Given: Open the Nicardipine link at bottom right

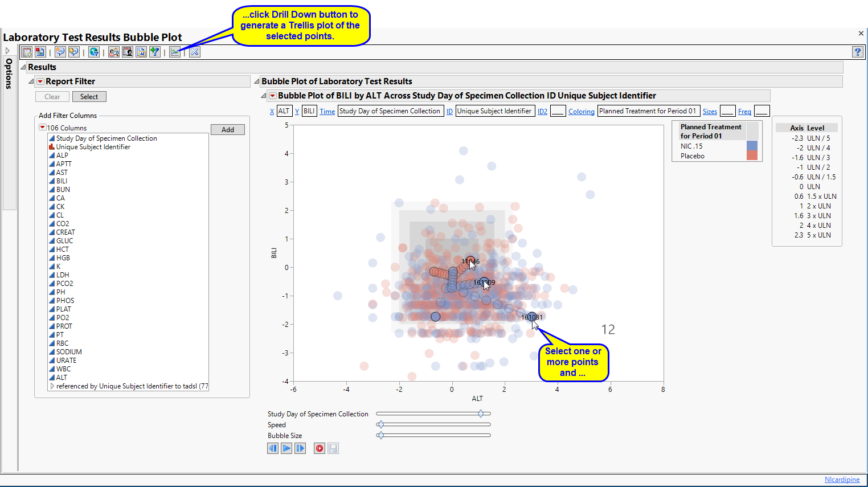Looking at the screenshot, I should click(842, 480).
